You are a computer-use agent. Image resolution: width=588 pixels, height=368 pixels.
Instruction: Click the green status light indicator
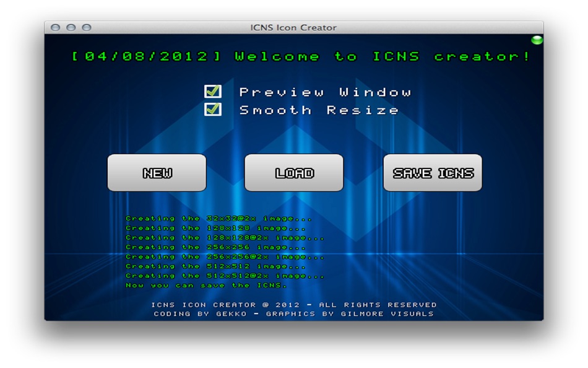(537, 40)
